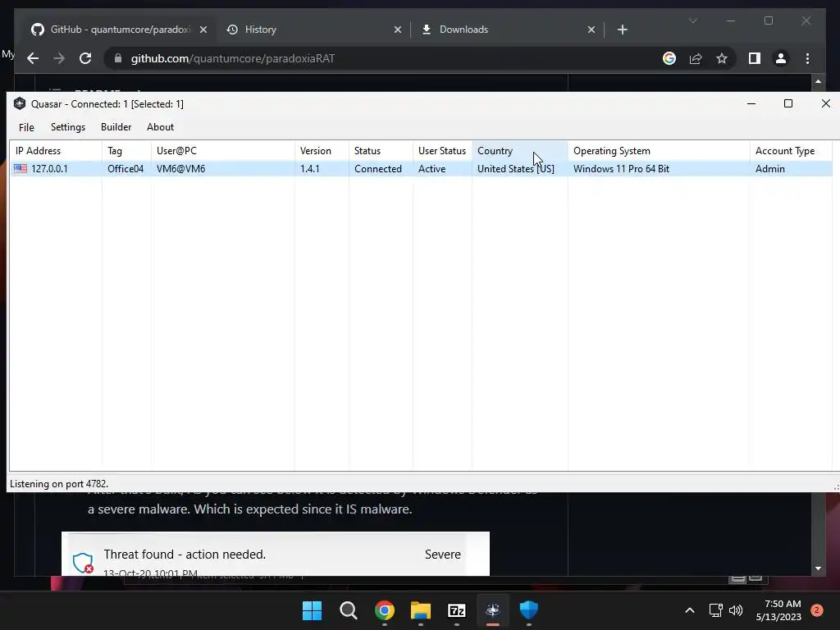Share this page from Chrome toolbar
Image resolution: width=840 pixels, height=630 pixels.
tap(696, 58)
